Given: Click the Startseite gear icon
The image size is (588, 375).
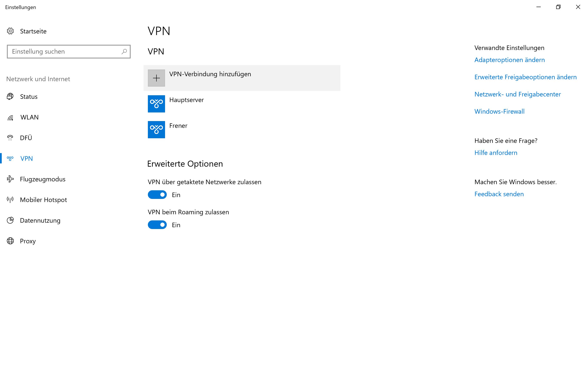Looking at the screenshot, I should coord(10,31).
